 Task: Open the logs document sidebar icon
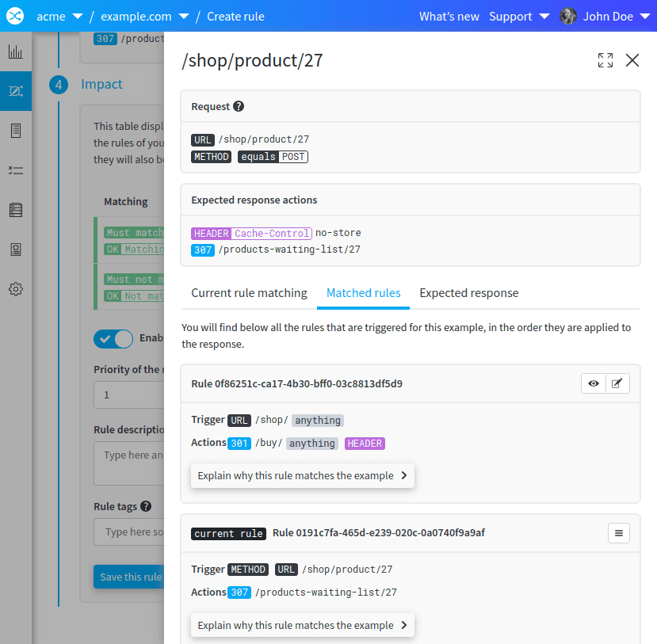[16, 131]
